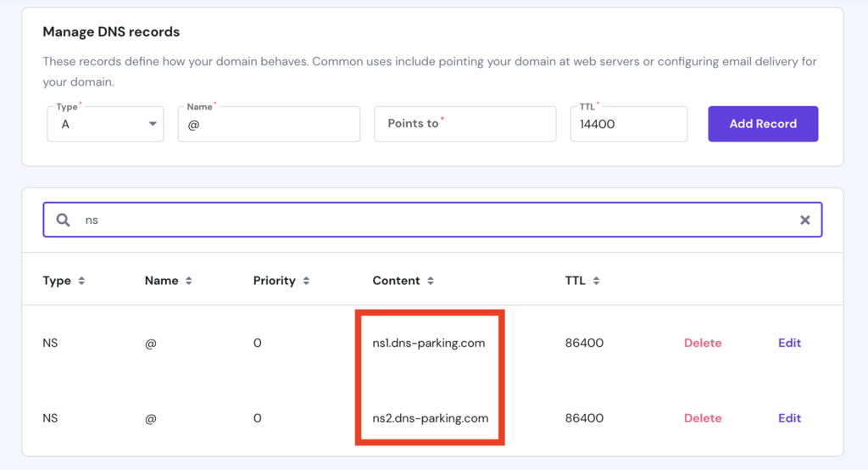Click the Add Record button
This screenshot has height=470, width=868.
[x=763, y=124]
